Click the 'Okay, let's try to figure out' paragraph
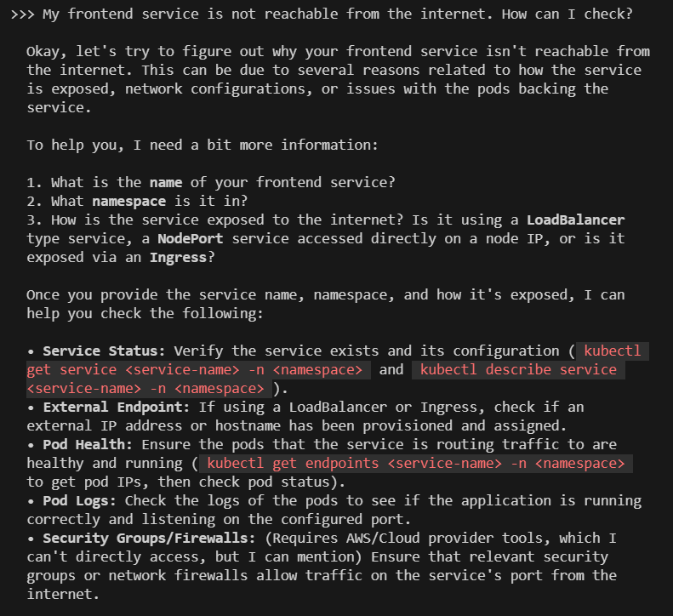Image resolution: width=673 pixels, height=616 pixels. pos(339,79)
